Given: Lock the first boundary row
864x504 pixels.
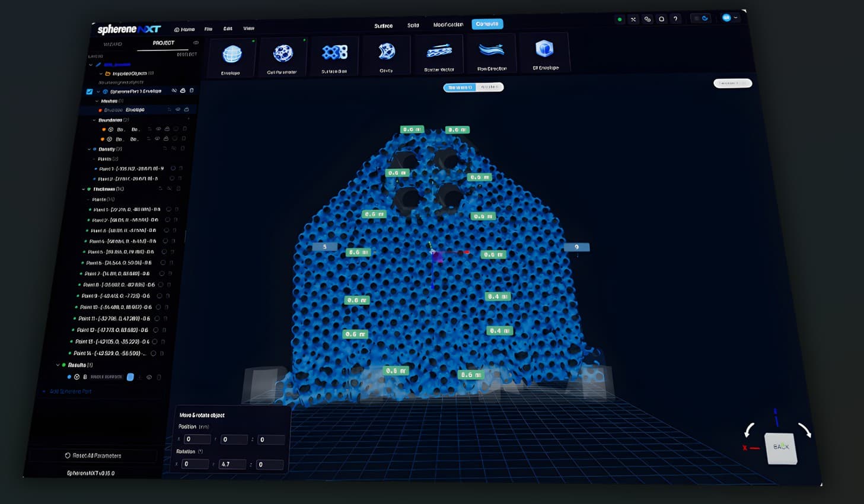Looking at the screenshot, I should [167, 129].
